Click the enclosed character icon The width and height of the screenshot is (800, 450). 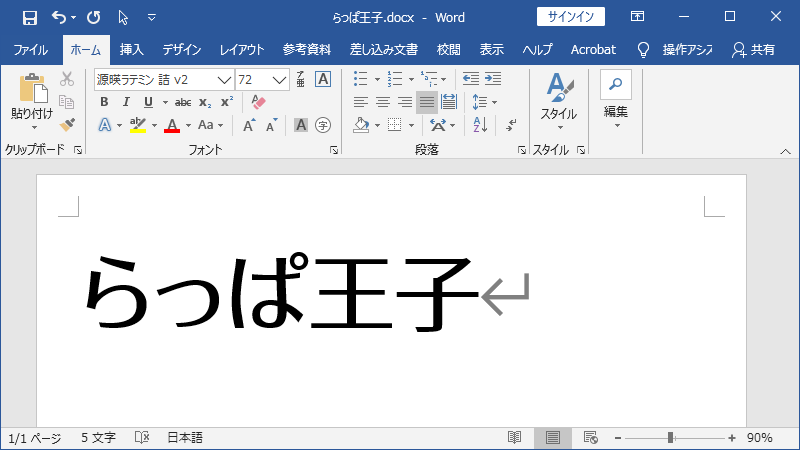tap(323, 125)
